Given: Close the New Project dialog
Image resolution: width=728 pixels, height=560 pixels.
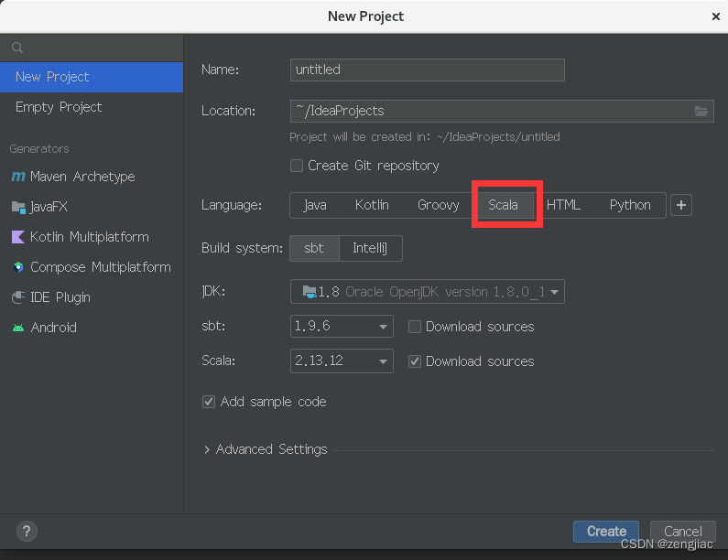Looking at the screenshot, I should pyautogui.click(x=715, y=16).
